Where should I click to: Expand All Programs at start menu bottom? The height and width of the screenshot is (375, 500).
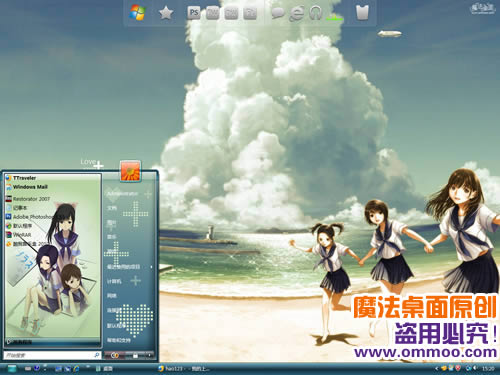pos(20,342)
